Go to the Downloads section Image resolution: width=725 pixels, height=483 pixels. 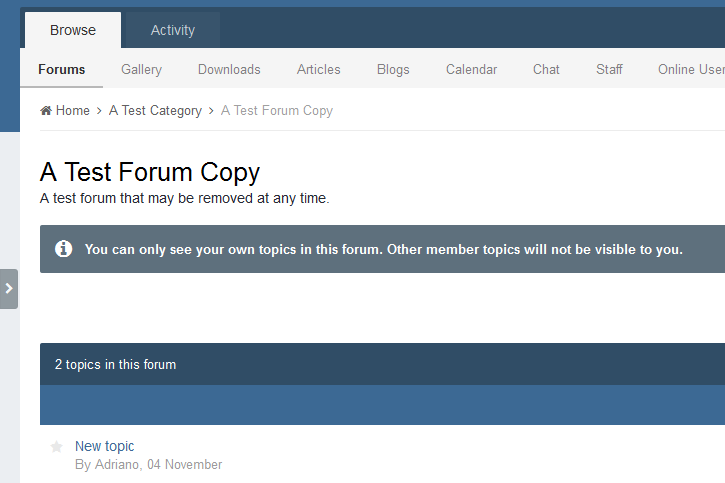[x=229, y=69]
